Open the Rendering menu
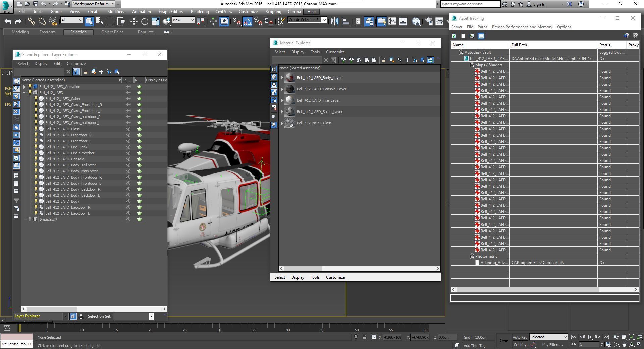 (x=200, y=12)
